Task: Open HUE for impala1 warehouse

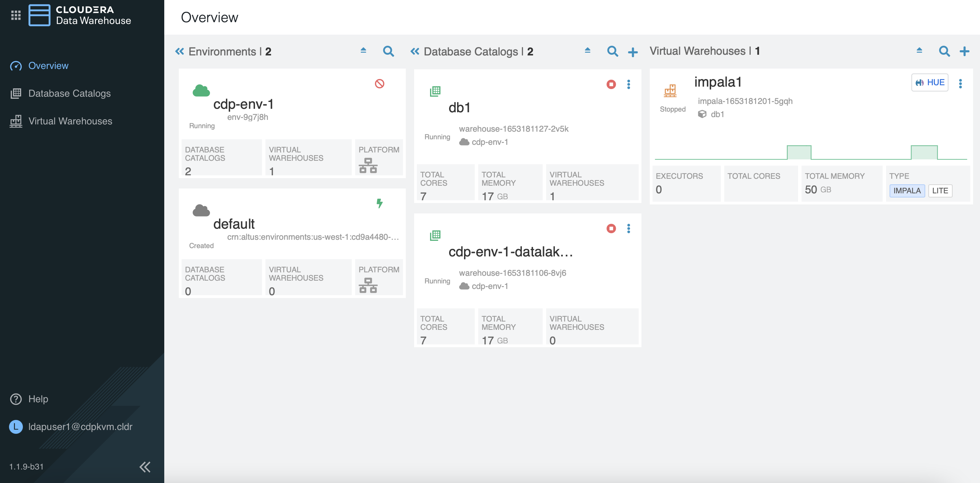Action: coord(929,82)
